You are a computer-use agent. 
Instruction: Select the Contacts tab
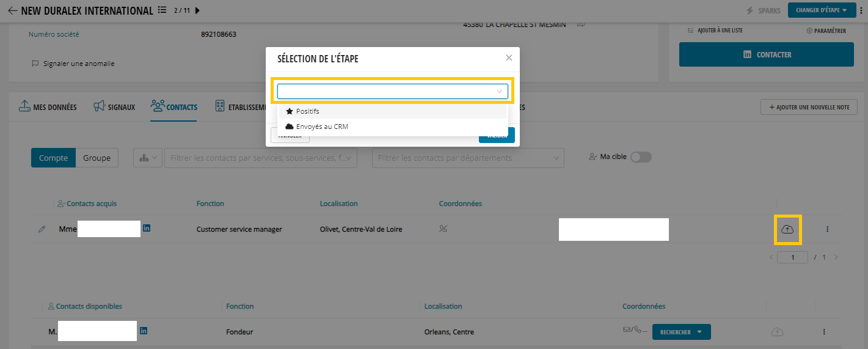(x=174, y=107)
